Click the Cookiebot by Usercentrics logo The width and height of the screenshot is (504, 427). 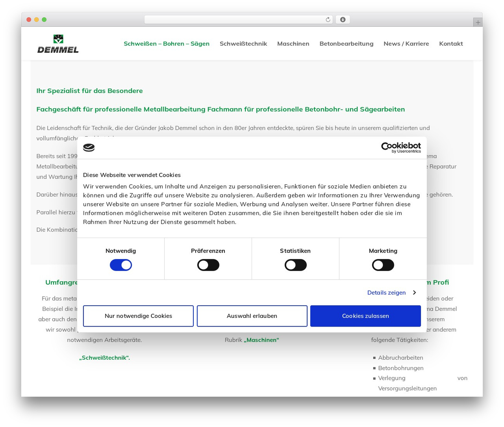(401, 148)
